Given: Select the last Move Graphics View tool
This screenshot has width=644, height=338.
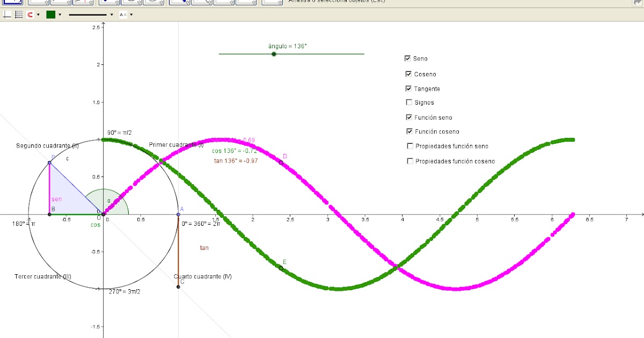Looking at the screenshot, I should point(271,3).
